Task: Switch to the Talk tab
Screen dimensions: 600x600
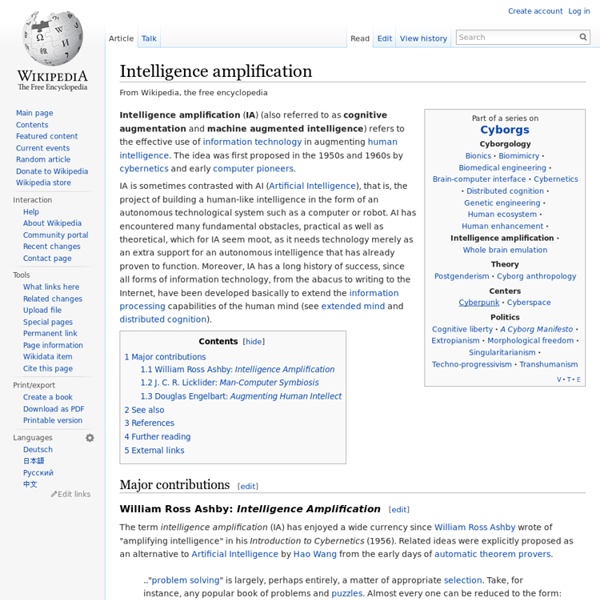Action: tap(149, 38)
